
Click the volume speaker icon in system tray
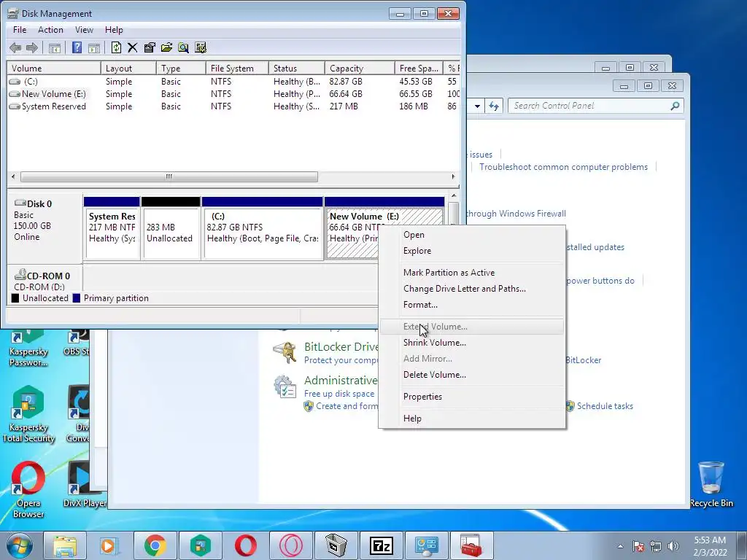click(673, 546)
